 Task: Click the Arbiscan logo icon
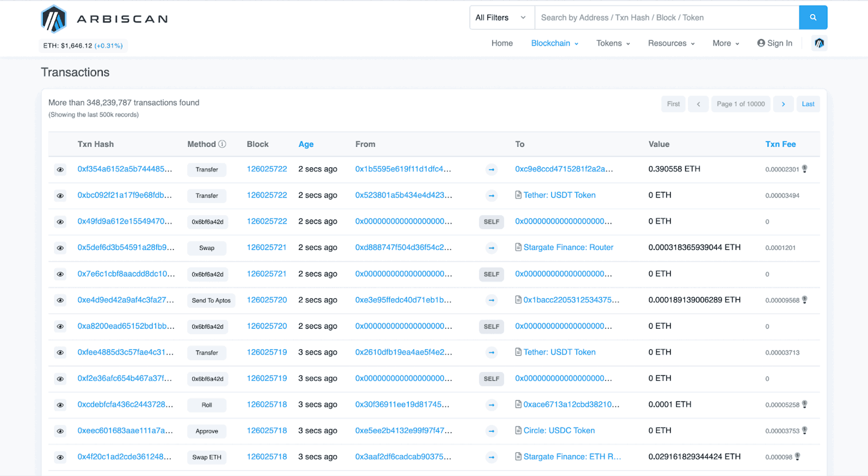(x=54, y=19)
